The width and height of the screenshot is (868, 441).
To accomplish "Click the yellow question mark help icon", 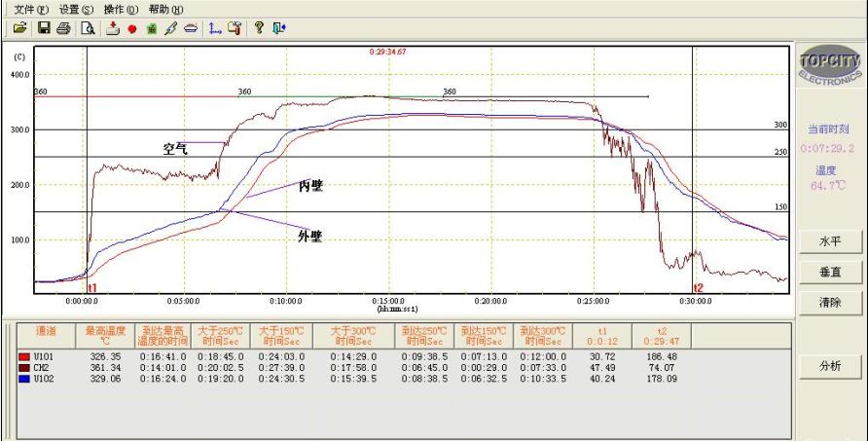I will tap(260, 28).
